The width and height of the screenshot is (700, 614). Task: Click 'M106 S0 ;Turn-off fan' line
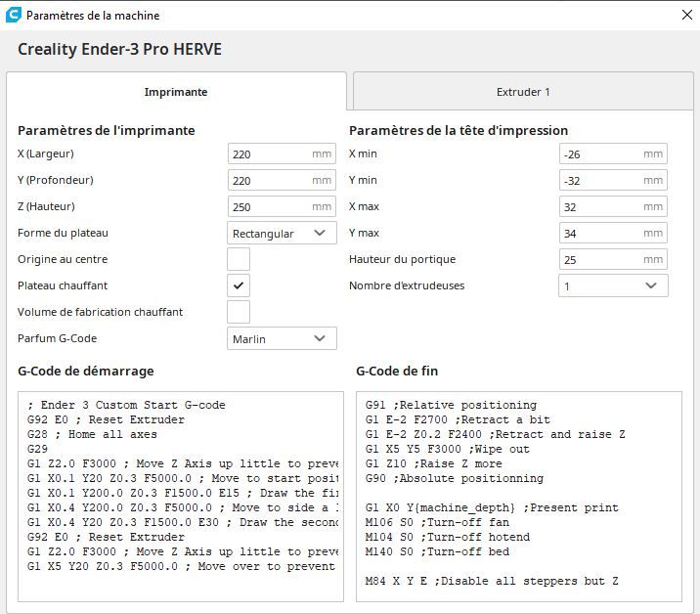[x=437, y=522]
